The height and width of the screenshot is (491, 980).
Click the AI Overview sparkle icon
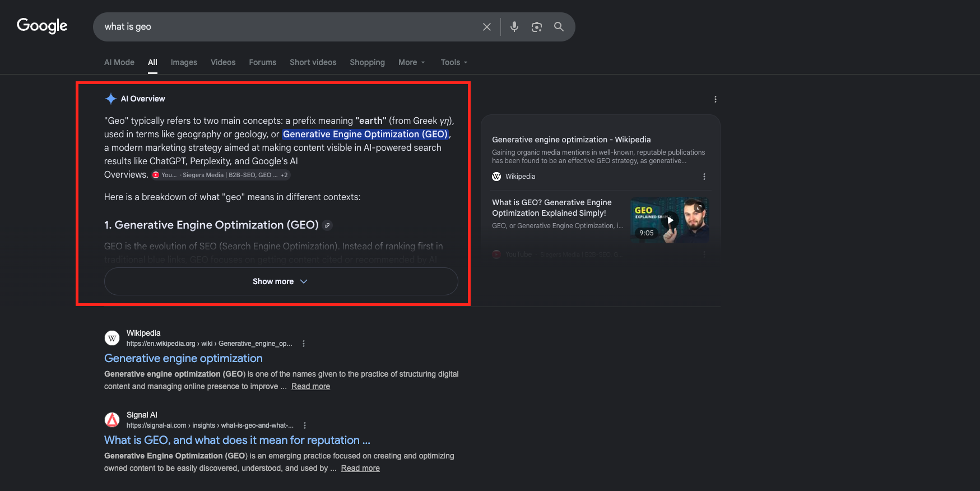(111, 99)
